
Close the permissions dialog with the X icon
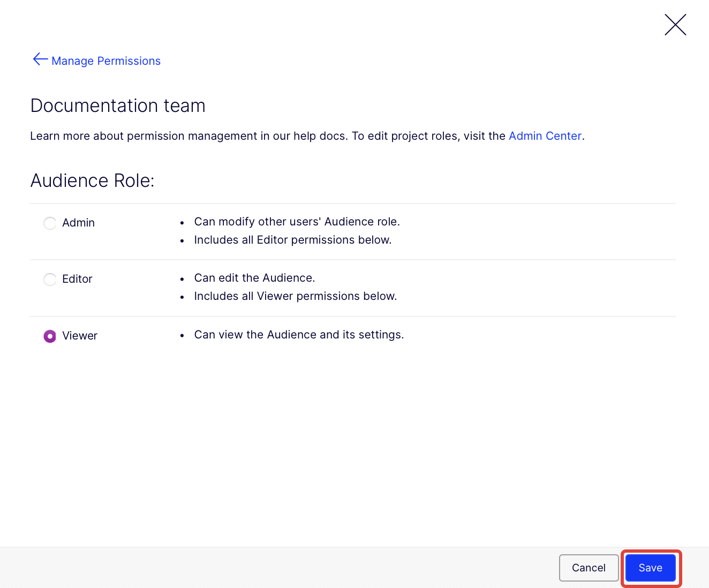pos(675,25)
